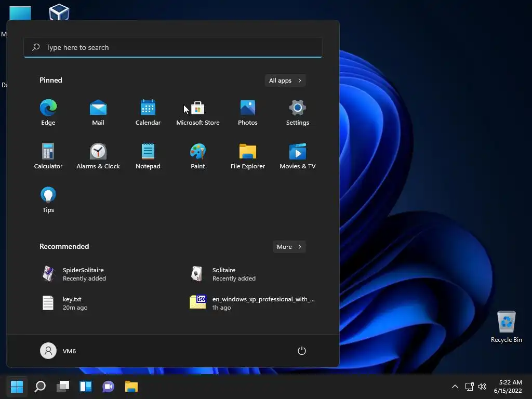
Task: Open the Widgets taskbar button
Action: [x=86, y=387]
